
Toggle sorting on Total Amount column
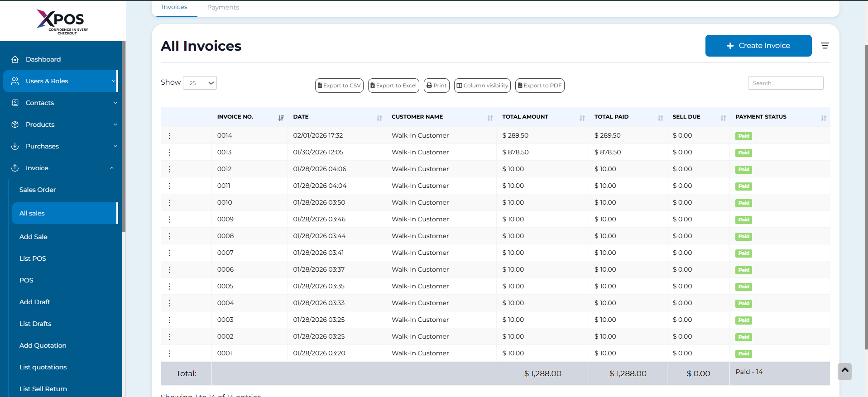point(582,118)
